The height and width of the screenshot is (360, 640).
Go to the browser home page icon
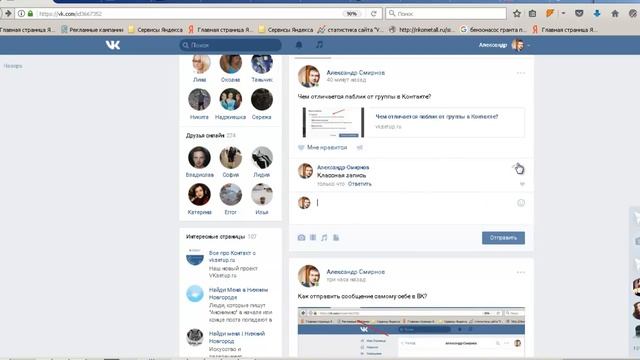click(x=615, y=13)
